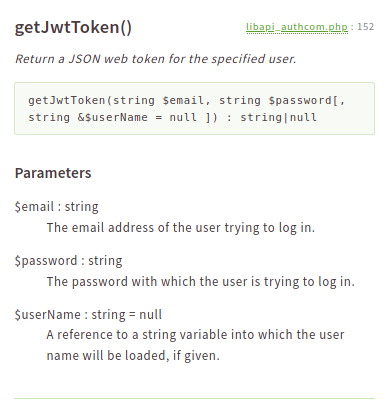Open the libapi_authcom.php source file link
Viewport: 387px width, 408px height.
point(297,27)
